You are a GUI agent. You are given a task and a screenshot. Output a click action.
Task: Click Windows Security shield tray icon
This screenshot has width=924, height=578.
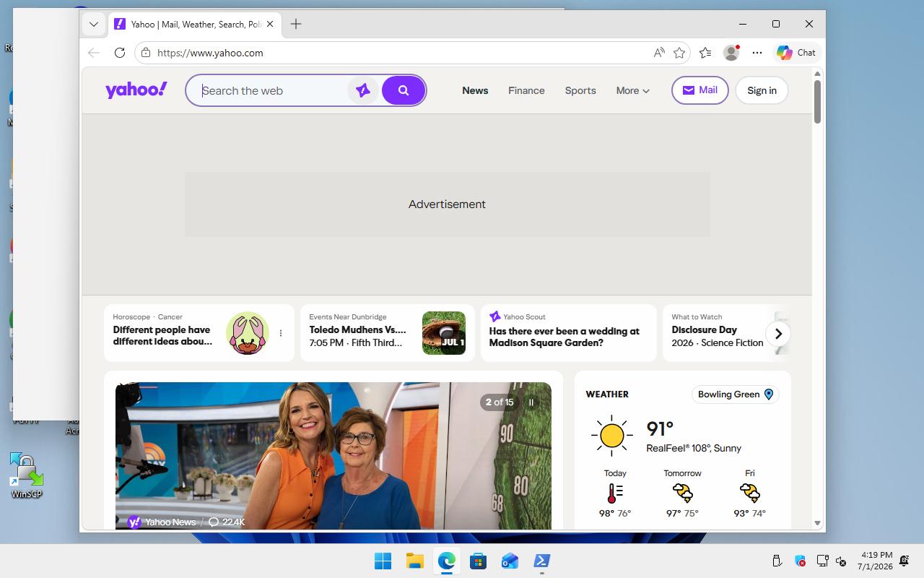[800, 561]
